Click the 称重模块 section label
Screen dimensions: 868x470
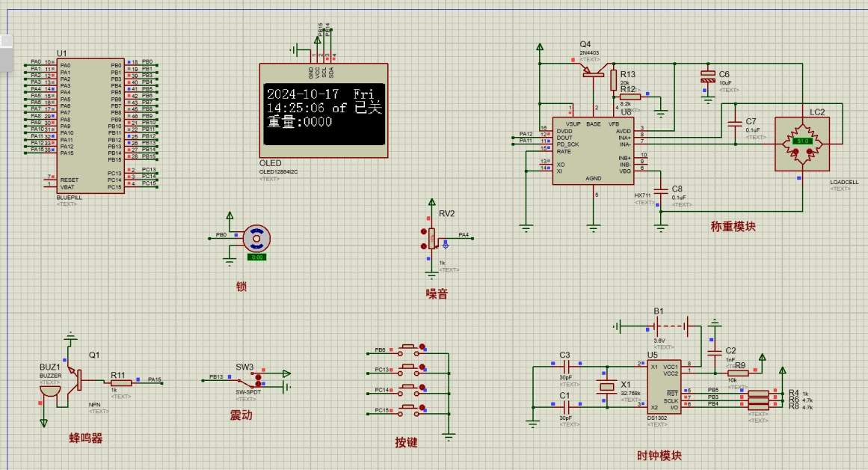(x=732, y=226)
